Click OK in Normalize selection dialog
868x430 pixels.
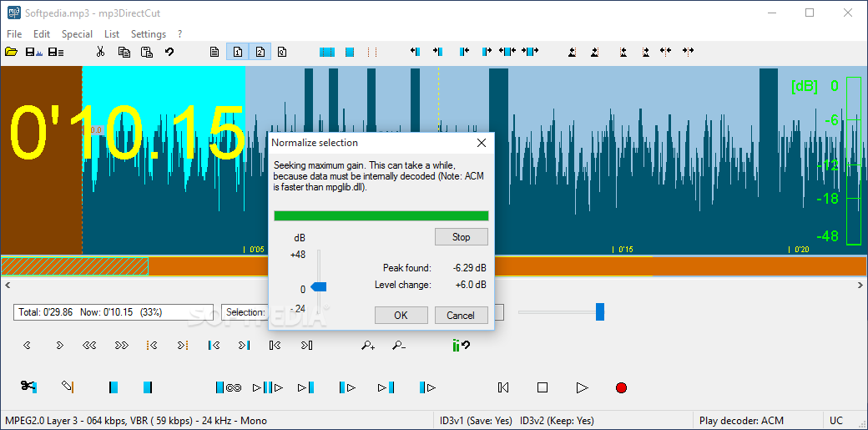click(x=401, y=316)
